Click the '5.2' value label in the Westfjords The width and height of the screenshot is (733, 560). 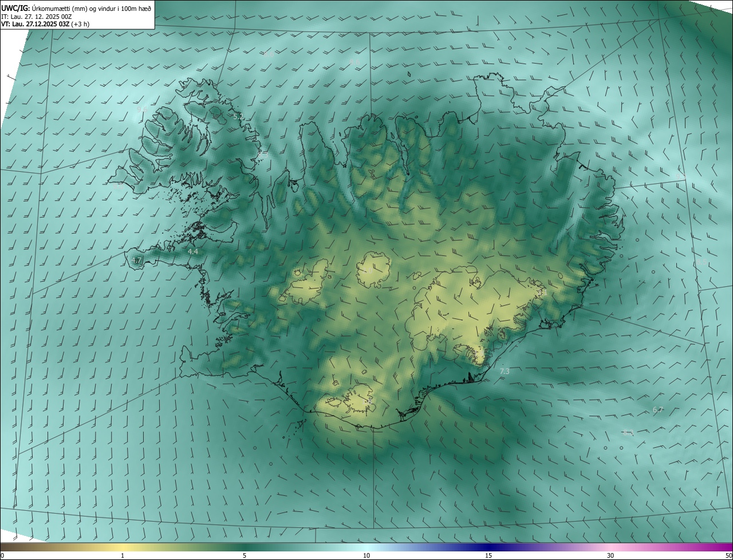pos(238,116)
